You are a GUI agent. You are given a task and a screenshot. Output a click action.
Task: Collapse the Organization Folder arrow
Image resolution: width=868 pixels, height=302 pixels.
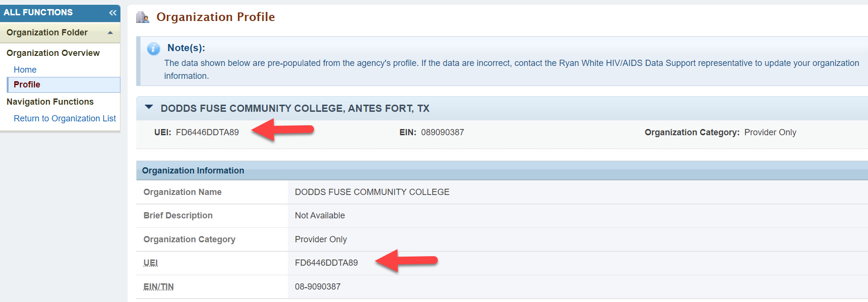pos(110,32)
